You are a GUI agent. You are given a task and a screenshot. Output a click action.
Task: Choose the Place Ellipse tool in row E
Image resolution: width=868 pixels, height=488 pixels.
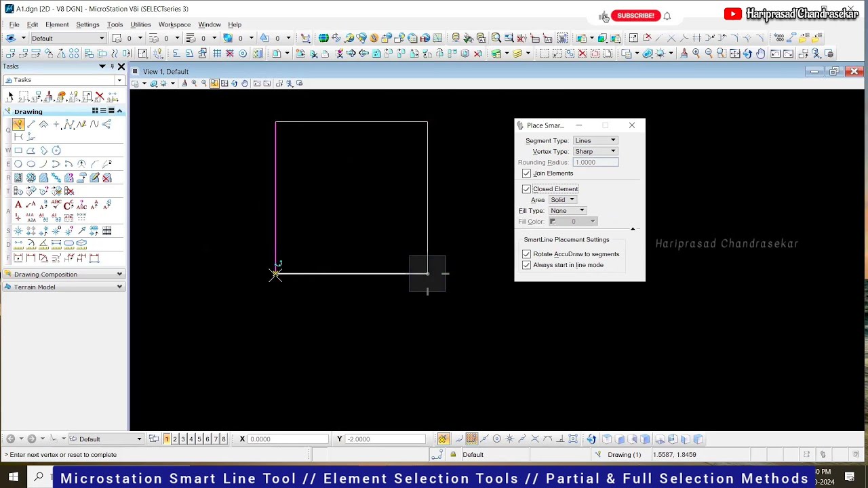pyautogui.click(x=31, y=164)
